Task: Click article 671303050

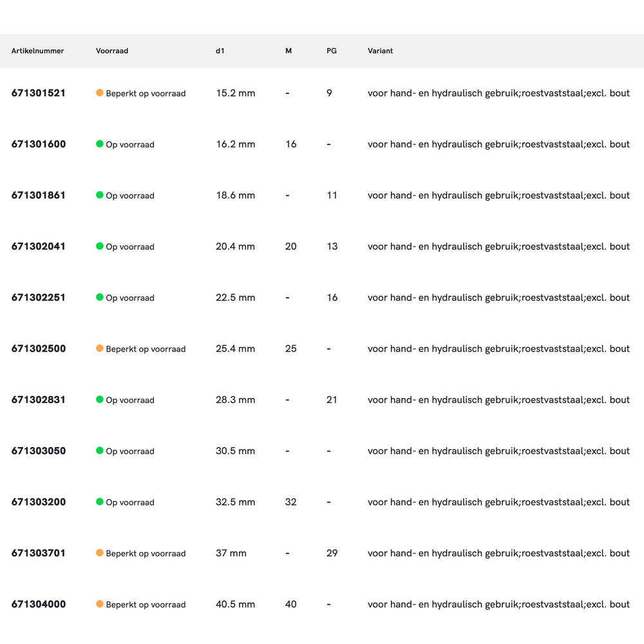Action: (x=39, y=451)
